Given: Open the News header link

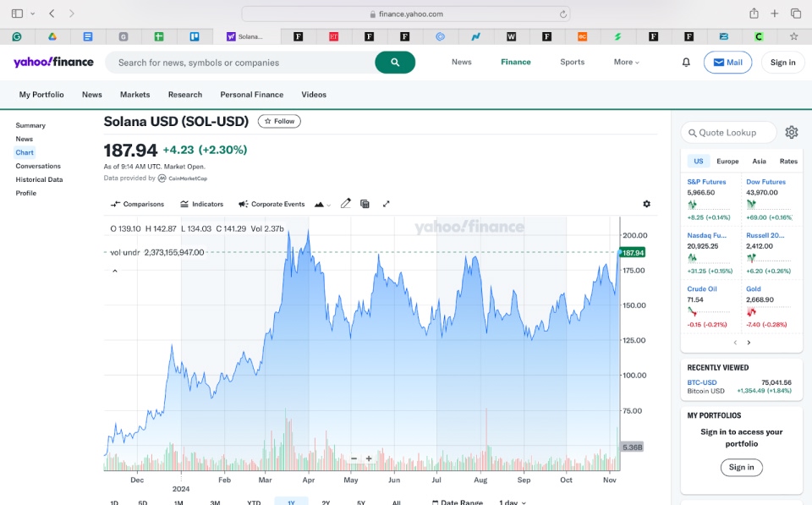Looking at the screenshot, I should point(462,62).
